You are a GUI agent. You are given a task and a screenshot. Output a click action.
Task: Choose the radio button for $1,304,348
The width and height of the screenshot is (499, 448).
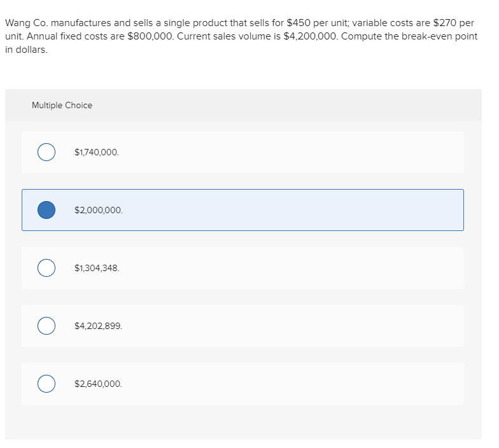pos(46,268)
